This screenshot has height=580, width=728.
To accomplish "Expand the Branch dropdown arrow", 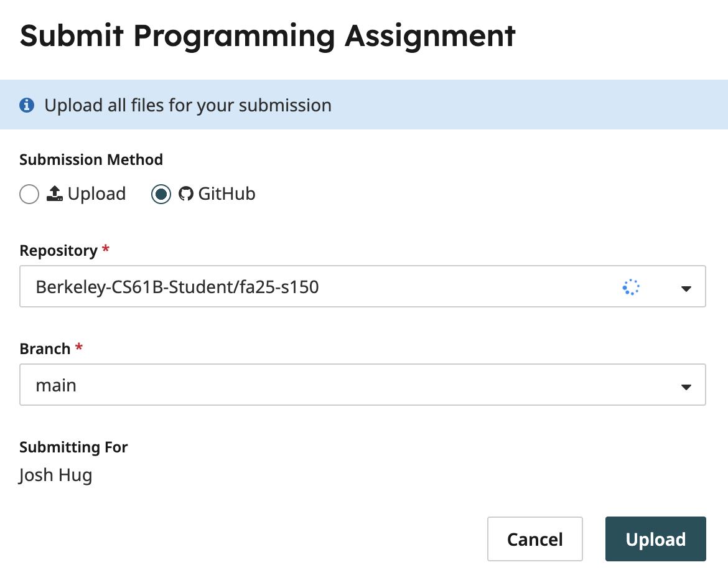I will coord(686,386).
